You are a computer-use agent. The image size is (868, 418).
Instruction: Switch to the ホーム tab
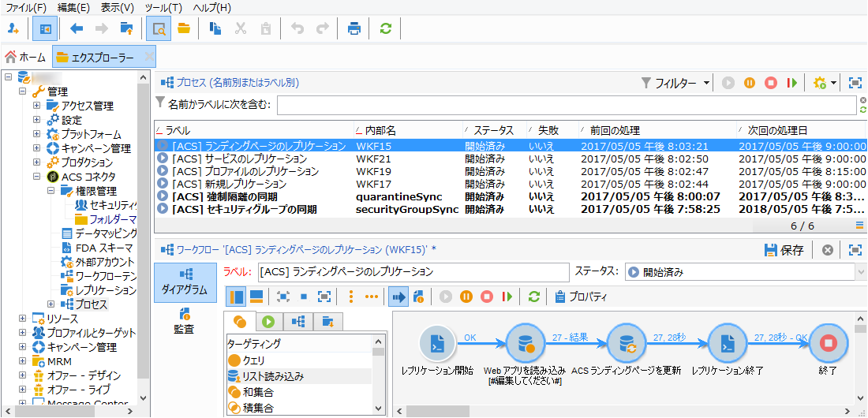click(25, 57)
